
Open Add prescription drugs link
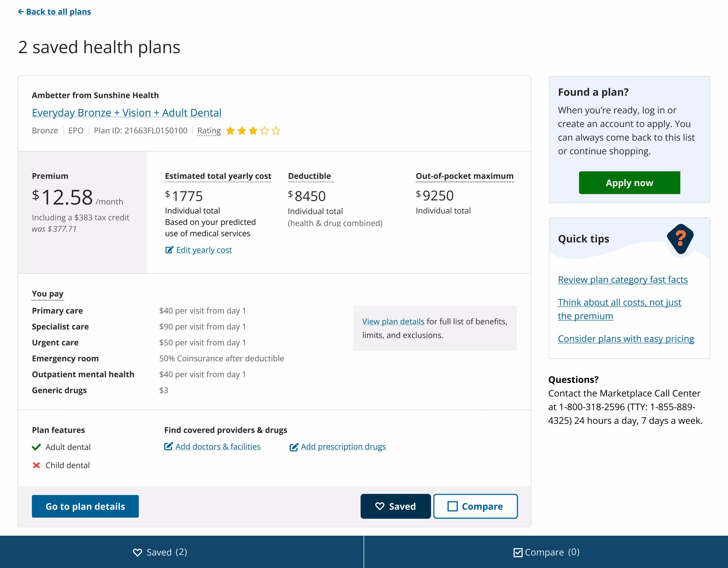coord(343,446)
